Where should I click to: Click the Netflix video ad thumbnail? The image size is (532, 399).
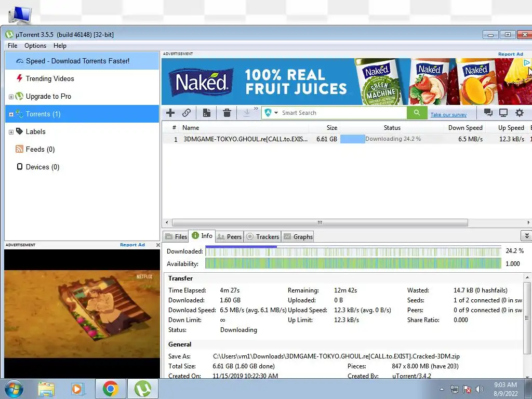pyautogui.click(x=82, y=314)
